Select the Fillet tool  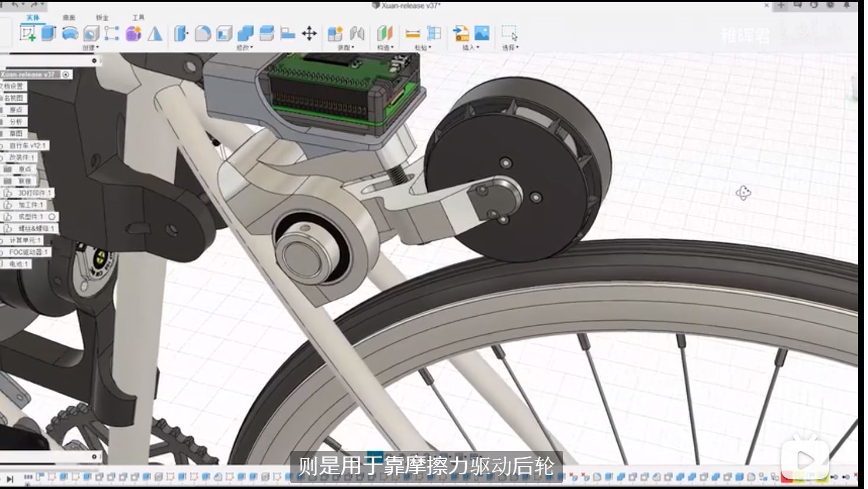(x=203, y=33)
